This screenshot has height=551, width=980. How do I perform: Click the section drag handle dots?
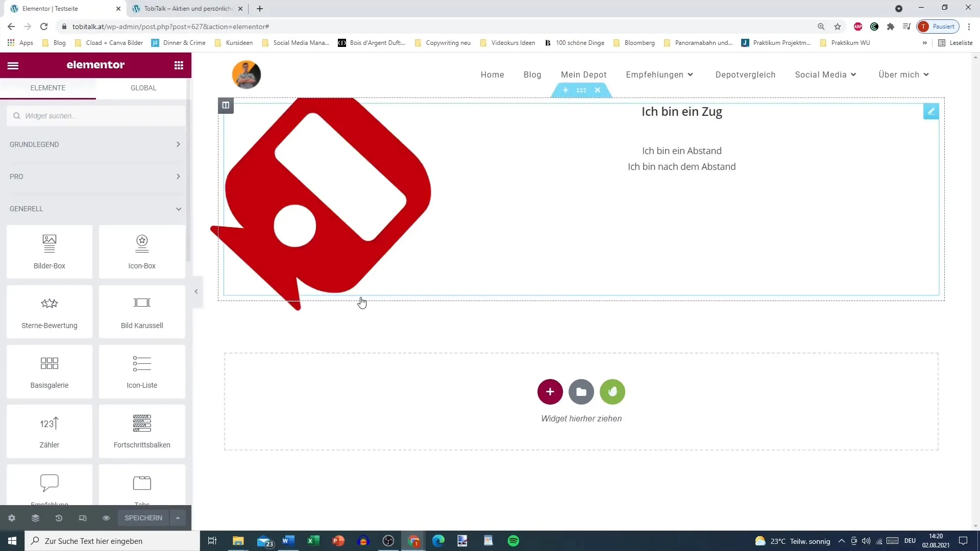[581, 90]
